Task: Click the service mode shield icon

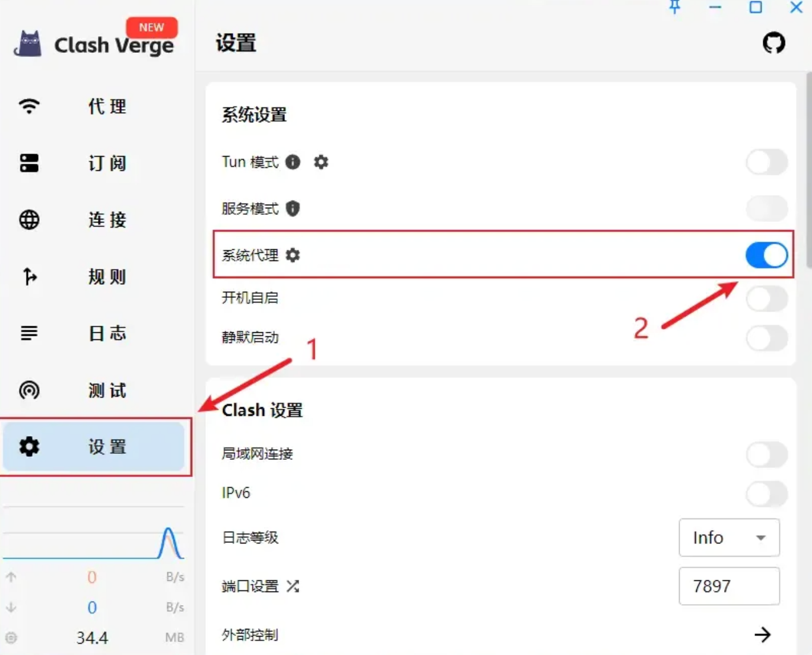Action: [293, 208]
